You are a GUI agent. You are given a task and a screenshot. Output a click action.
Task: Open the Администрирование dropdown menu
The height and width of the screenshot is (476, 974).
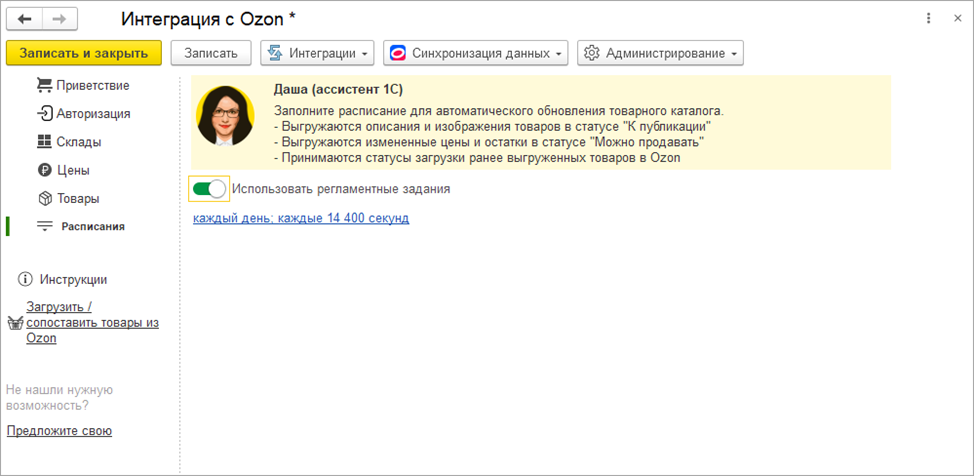coord(660,52)
